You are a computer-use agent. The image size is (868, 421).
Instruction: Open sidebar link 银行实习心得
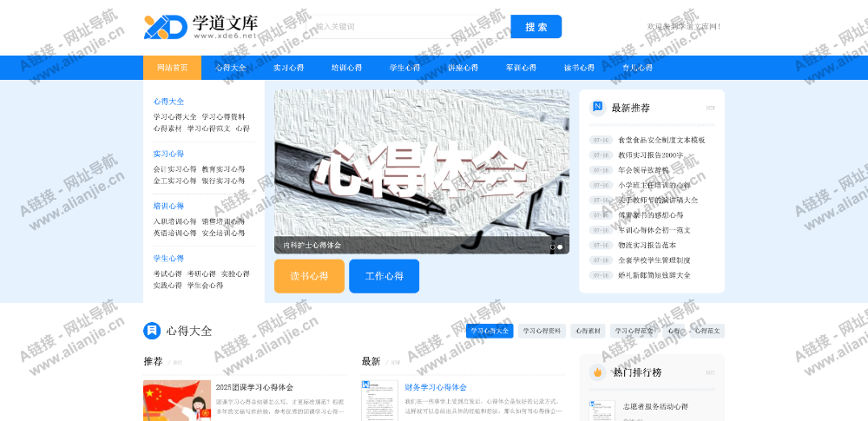pyautogui.click(x=223, y=181)
